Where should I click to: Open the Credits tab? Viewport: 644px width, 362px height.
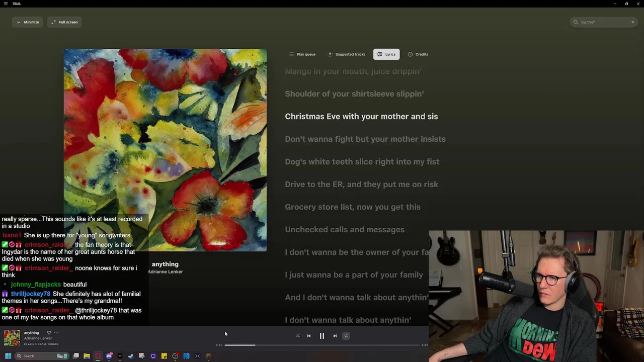(x=418, y=54)
